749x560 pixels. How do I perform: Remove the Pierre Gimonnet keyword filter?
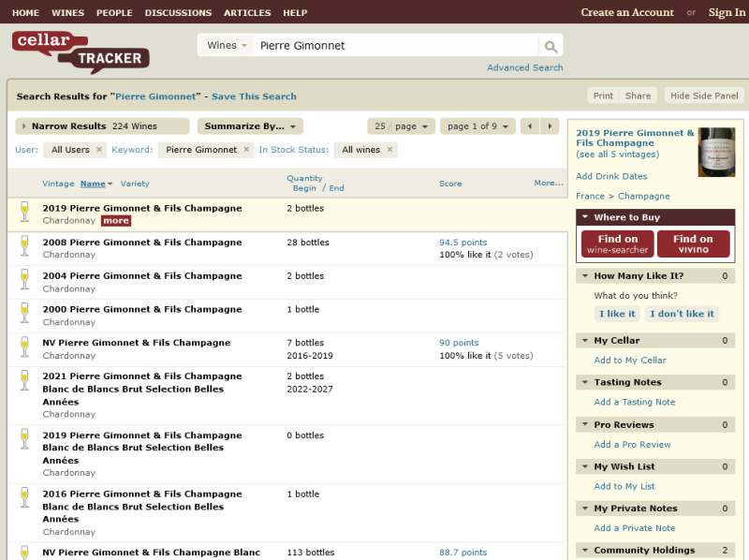point(246,150)
